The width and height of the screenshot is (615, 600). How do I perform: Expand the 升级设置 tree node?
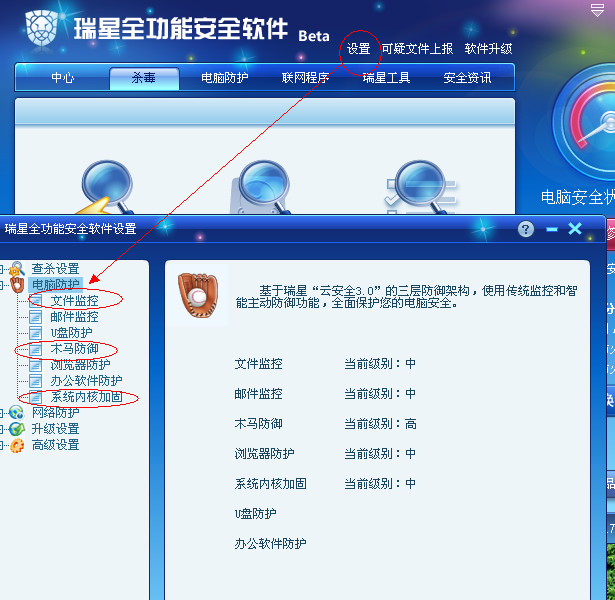point(2,429)
